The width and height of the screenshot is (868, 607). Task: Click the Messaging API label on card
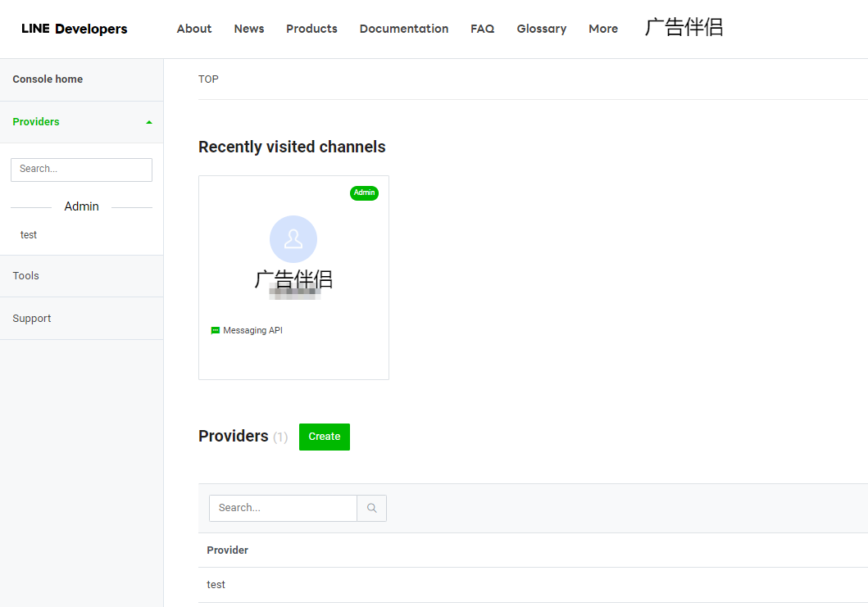[252, 330]
